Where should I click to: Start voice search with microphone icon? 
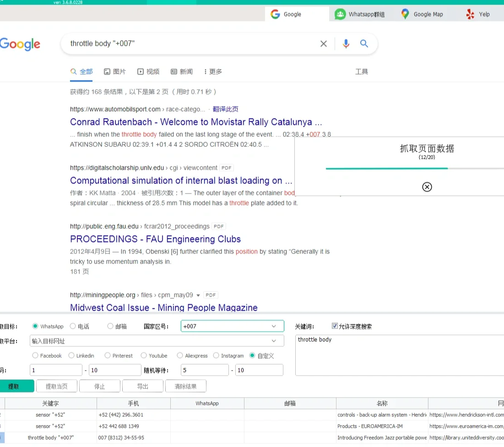point(346,44)
